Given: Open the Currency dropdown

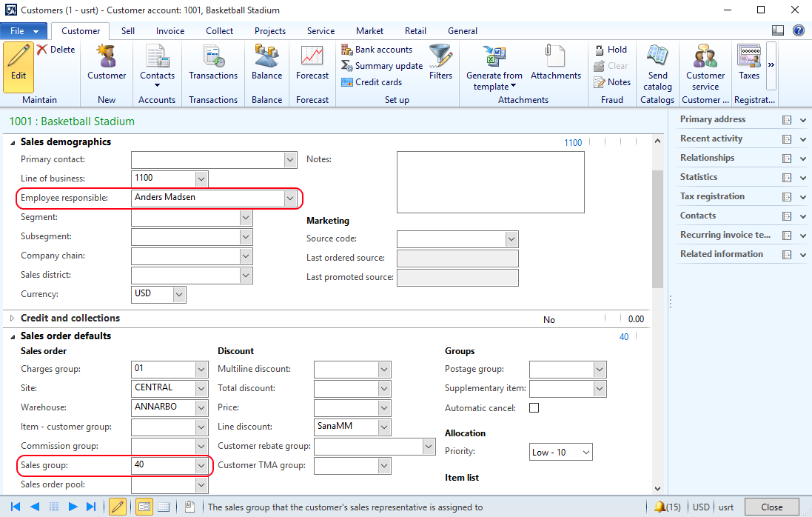Looking at the screenshot, I should (x=179, y=294).
